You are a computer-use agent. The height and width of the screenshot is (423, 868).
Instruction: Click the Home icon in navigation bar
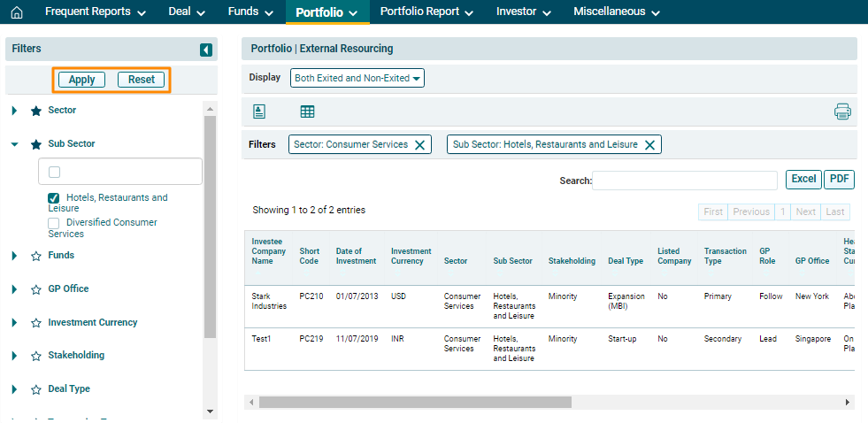point(16,12)
